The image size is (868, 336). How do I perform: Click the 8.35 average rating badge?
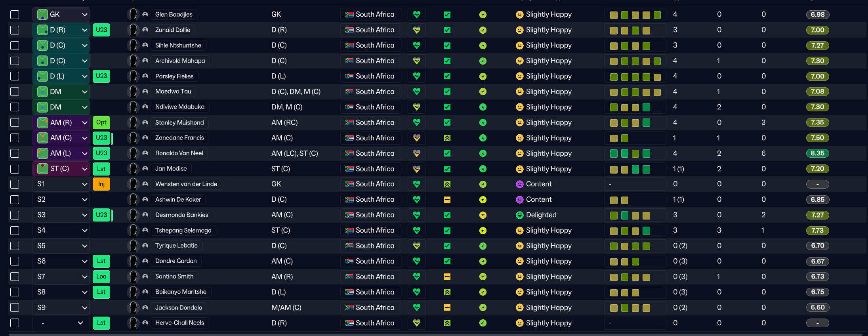click(817, 153)
